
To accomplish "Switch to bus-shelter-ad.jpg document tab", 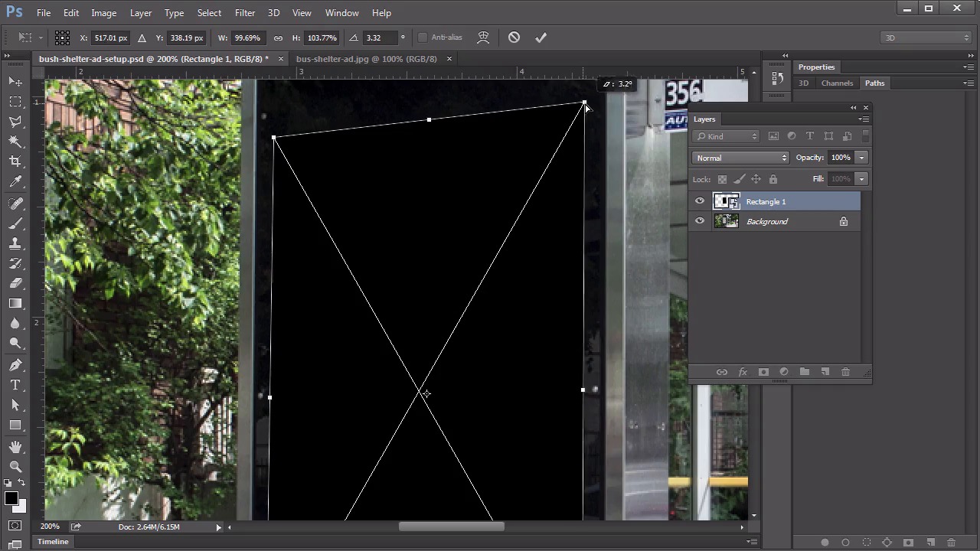I will tap(366, 59).
